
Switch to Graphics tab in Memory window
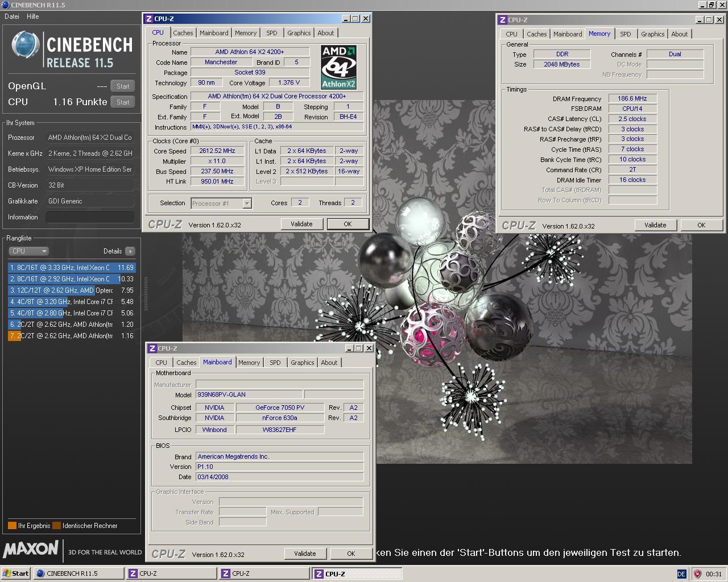click(653, 34)
